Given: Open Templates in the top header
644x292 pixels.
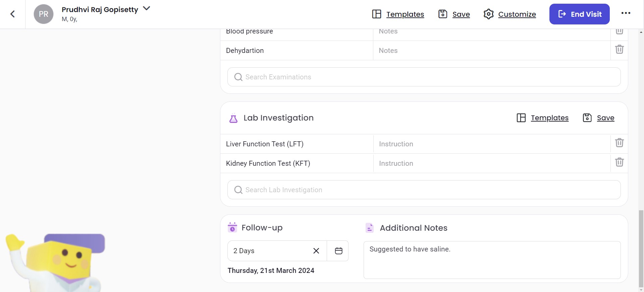Looking at the screenshot, I should click(x=398, y=14).
